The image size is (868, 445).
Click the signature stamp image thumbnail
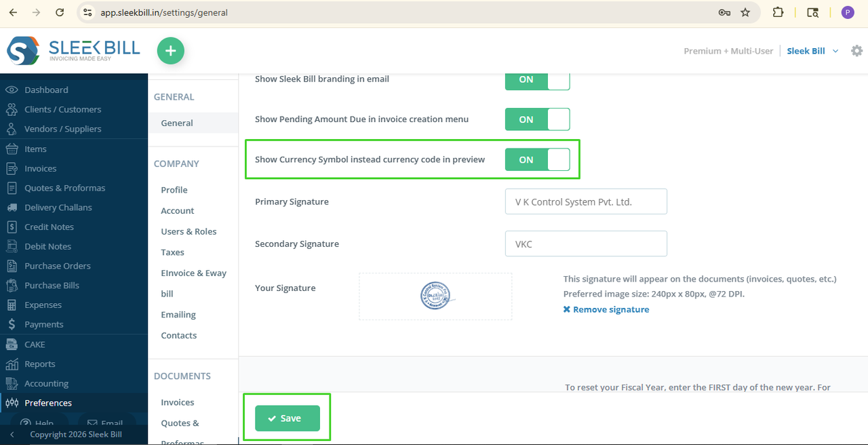point(437,296)
